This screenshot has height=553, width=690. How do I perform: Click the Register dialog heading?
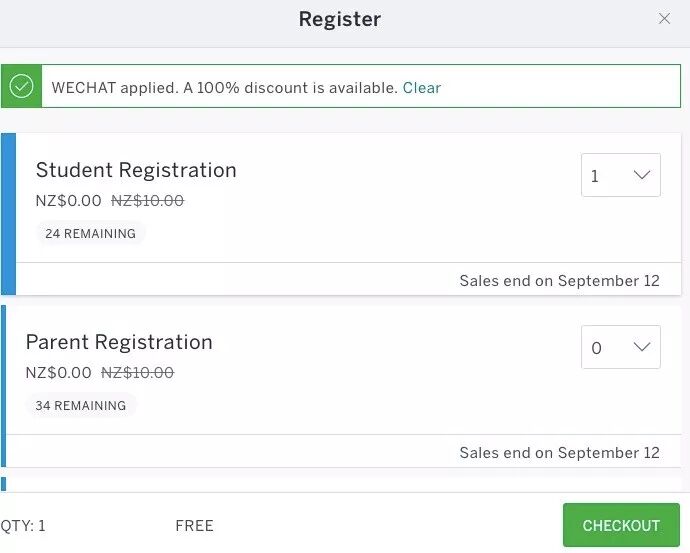339,19
